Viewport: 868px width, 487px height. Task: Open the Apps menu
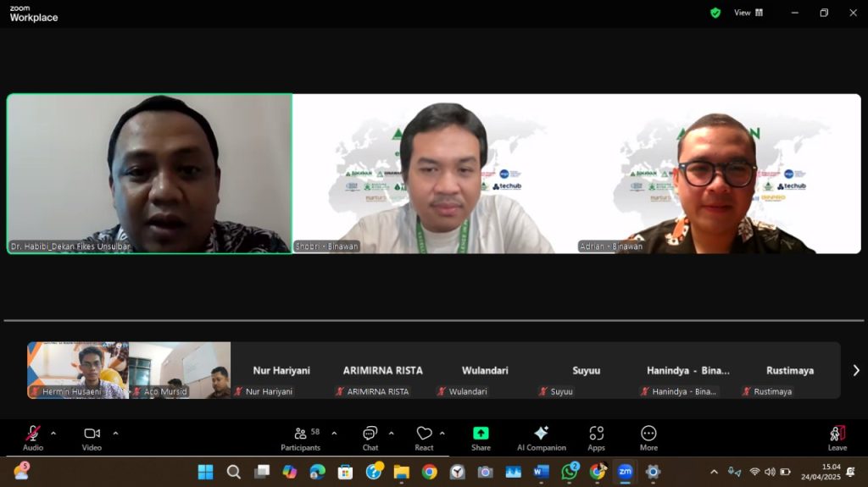(x=596, y=437)
